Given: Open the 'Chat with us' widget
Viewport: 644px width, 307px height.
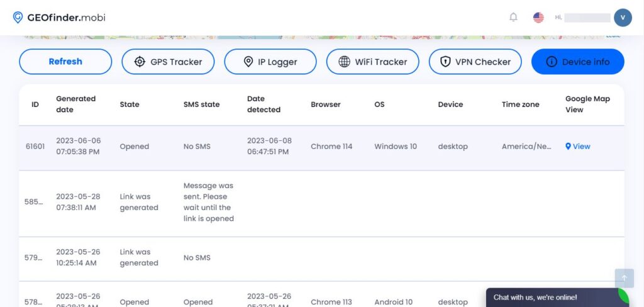Looking at the screenshot, I should pos(557,297).
